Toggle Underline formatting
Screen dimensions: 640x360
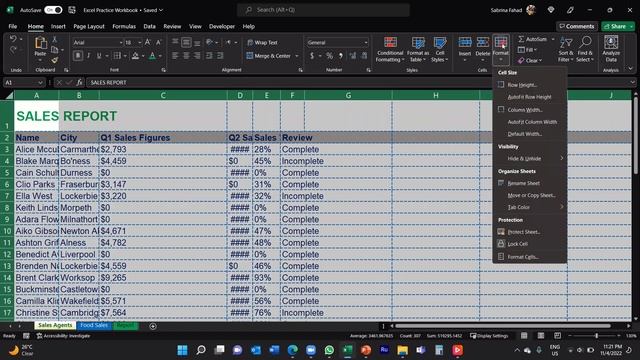pyautogui.click(x=99, y=56)
